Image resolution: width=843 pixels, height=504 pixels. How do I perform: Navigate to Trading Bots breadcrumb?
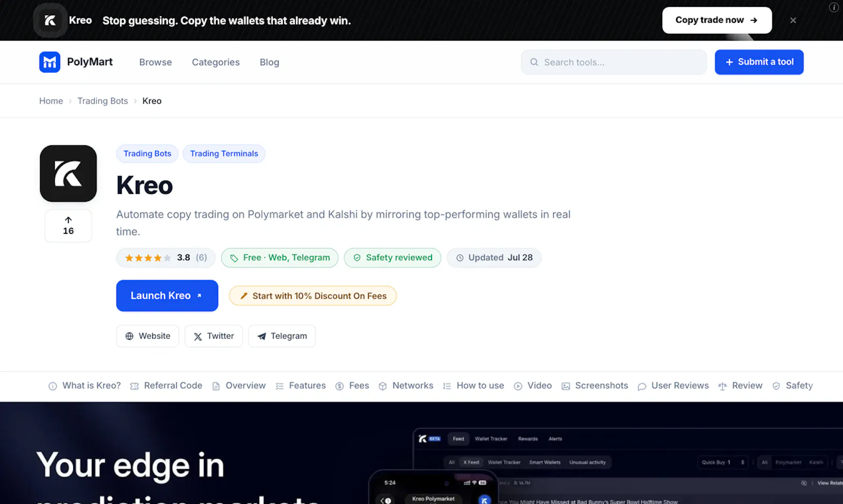[103, 101]
